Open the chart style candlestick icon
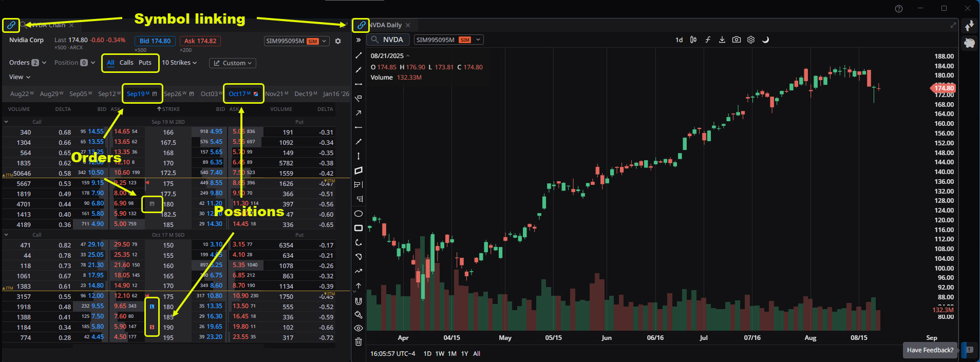Screen dimensions: 980x362 693,40
